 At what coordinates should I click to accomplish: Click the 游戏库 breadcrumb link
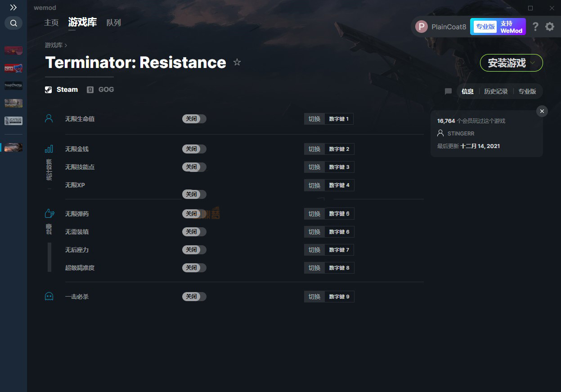point(54,45)
